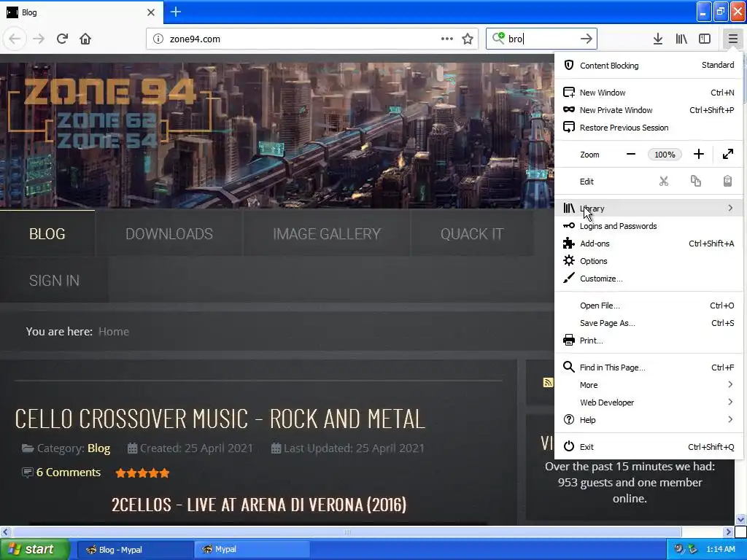
Task: Click the Copy icon in Edit row
Action: pos(695,182)
